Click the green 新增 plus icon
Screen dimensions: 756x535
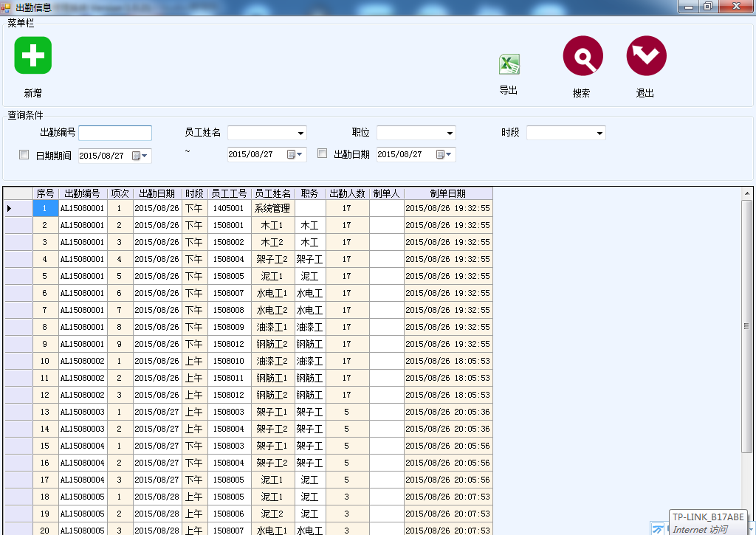click(32, 55)
